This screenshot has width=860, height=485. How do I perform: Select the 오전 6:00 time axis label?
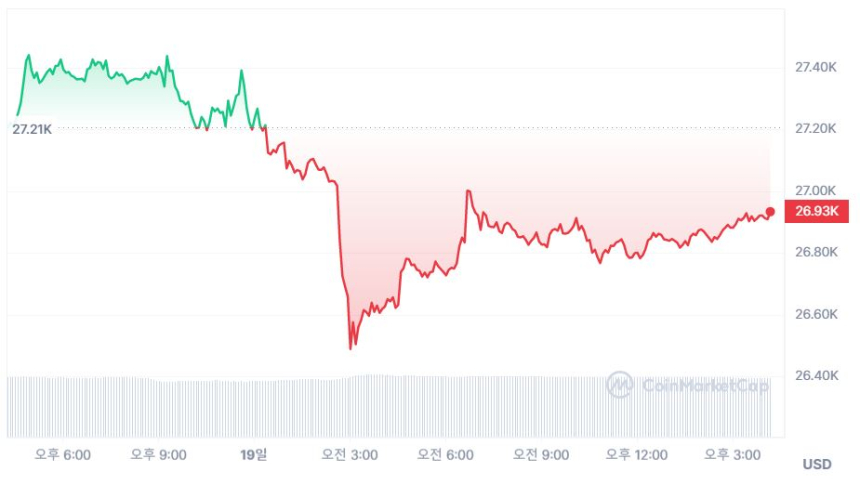445,455
